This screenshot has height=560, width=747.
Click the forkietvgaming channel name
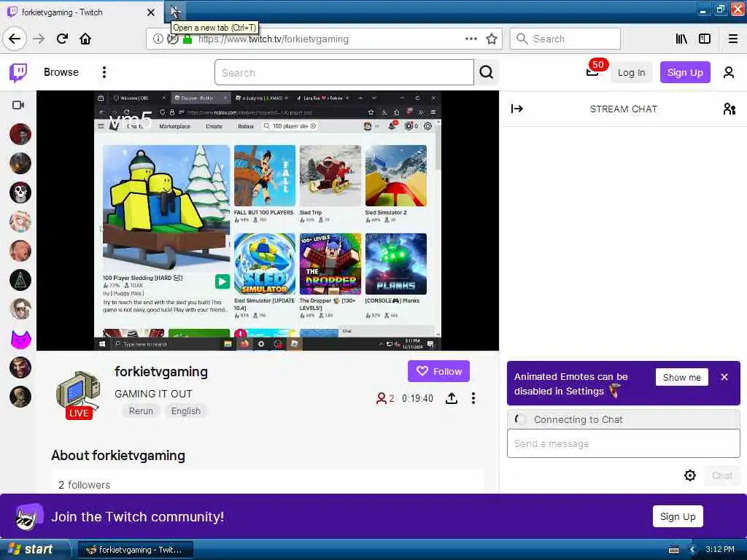[161, 372]
